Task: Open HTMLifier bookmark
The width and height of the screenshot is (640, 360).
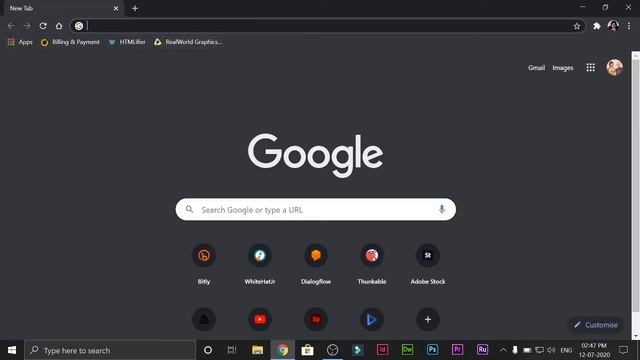Action: (x=127, y=42)
